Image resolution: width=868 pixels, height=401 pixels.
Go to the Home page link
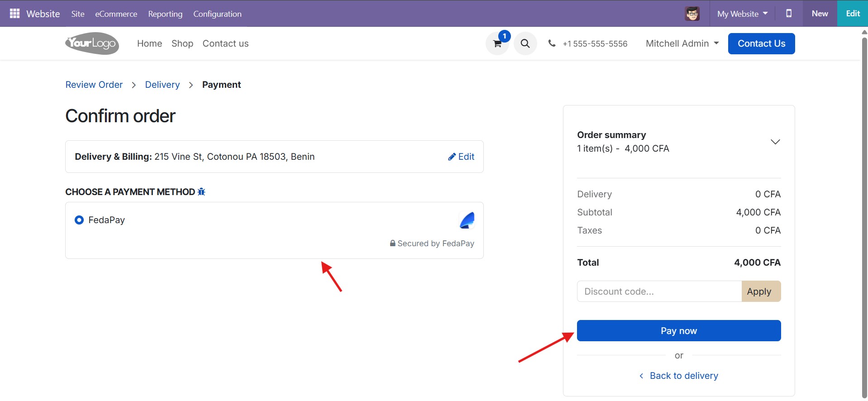point(149,43)
